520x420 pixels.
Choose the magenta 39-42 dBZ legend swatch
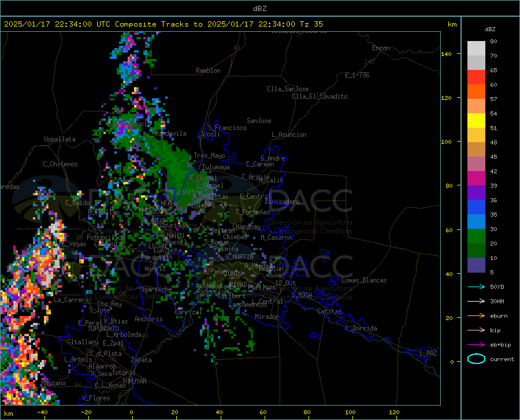point(476,179)
